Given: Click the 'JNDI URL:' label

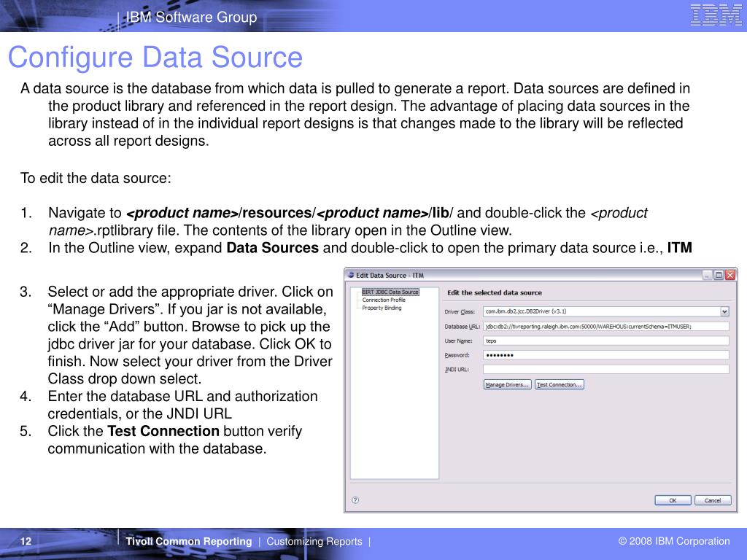Looking at the screenshot, I should click(457, 370).
